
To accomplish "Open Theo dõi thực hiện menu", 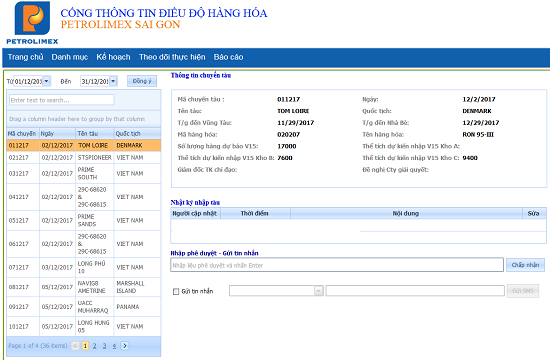I will tap(172, 57).
